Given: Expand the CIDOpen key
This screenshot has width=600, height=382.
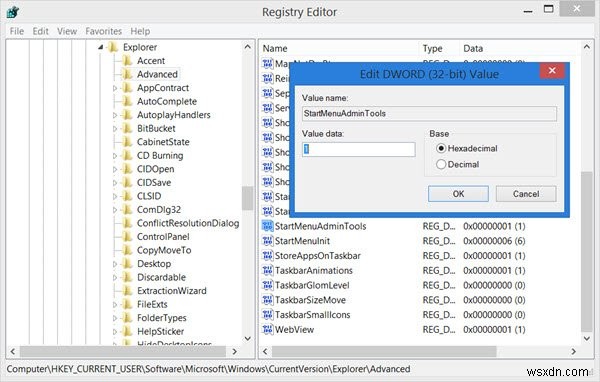Looking at the screenshot, I should point(115,170).
